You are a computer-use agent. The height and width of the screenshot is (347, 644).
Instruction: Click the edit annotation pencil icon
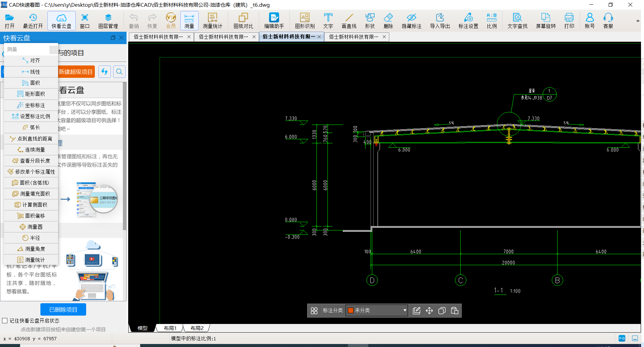[x=416, y=311]
